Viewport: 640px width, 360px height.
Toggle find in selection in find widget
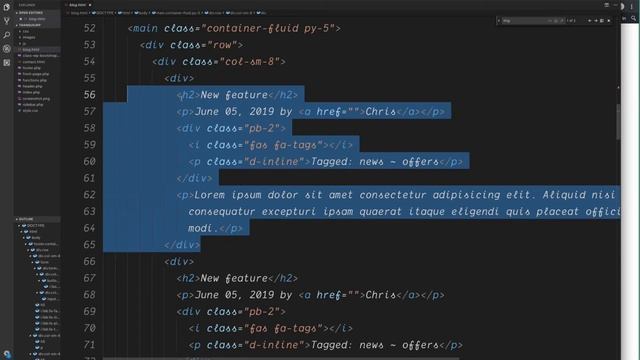pos(602,20)
